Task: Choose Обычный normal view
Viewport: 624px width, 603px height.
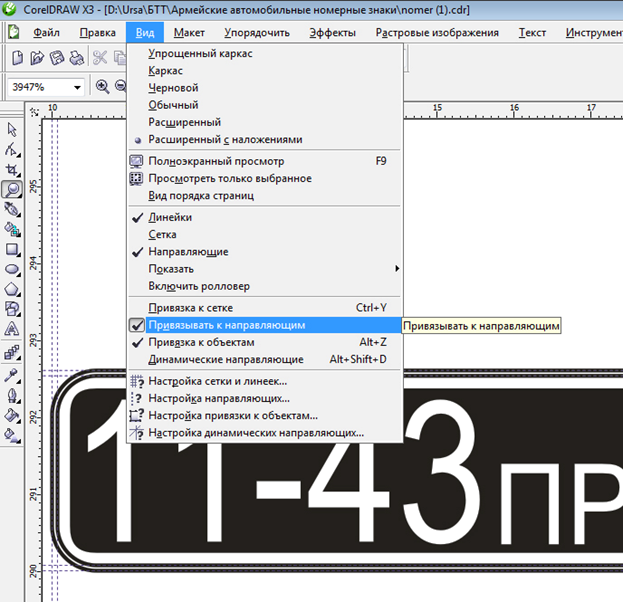Action: click(x=265, y=105)
